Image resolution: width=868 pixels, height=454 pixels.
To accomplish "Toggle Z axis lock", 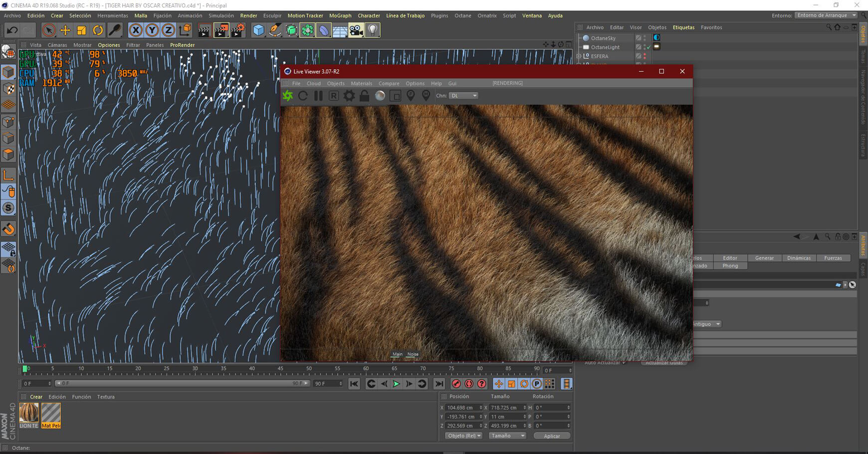I will pos(168,30).
